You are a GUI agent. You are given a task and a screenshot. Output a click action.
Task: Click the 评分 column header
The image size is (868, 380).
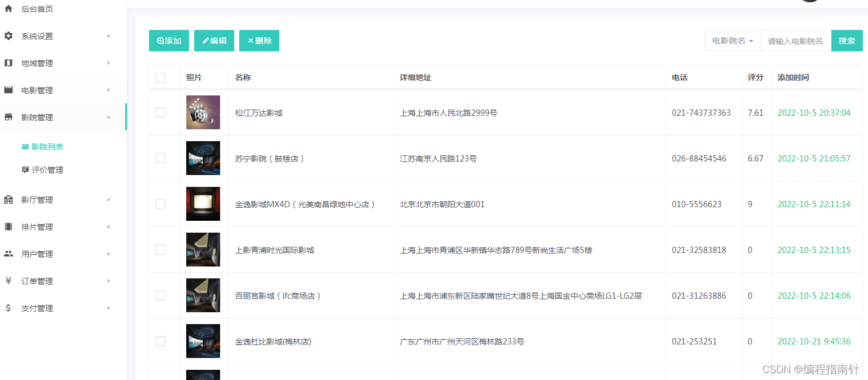coord(756,78)
